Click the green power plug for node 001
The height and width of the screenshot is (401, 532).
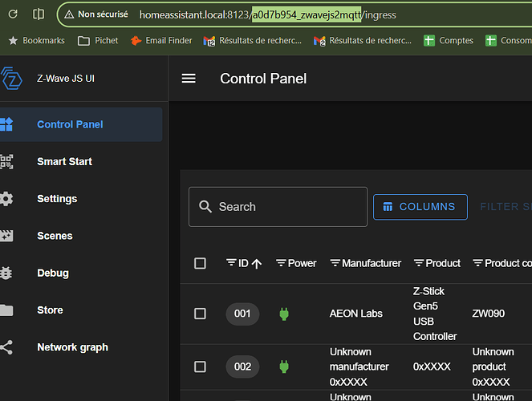(x=282, y=314)
